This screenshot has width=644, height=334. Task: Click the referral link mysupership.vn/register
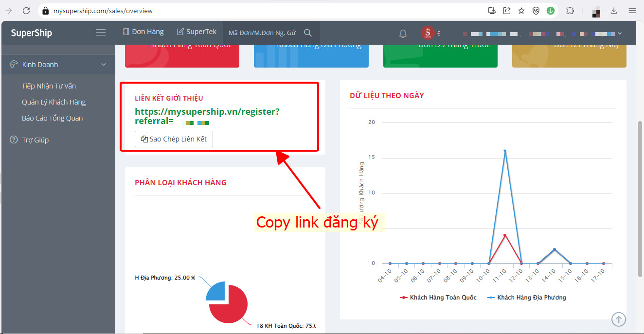coord(207,116)
